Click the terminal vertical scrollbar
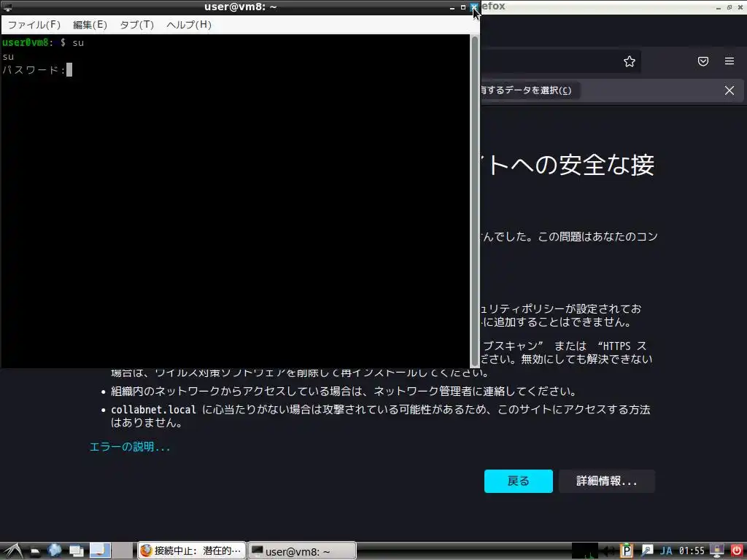Viewport: 747px width, 560px height. point(474,200)
